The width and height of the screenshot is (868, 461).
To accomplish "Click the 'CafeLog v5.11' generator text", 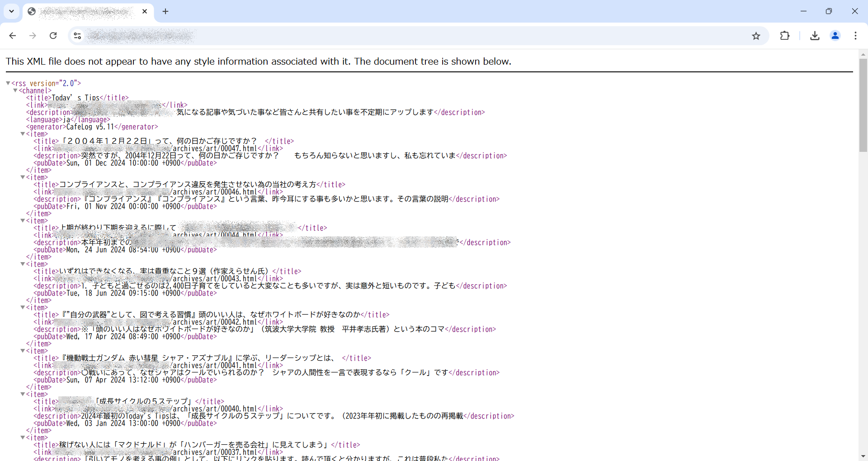I will pyautogui.click(x=90, y=127).
